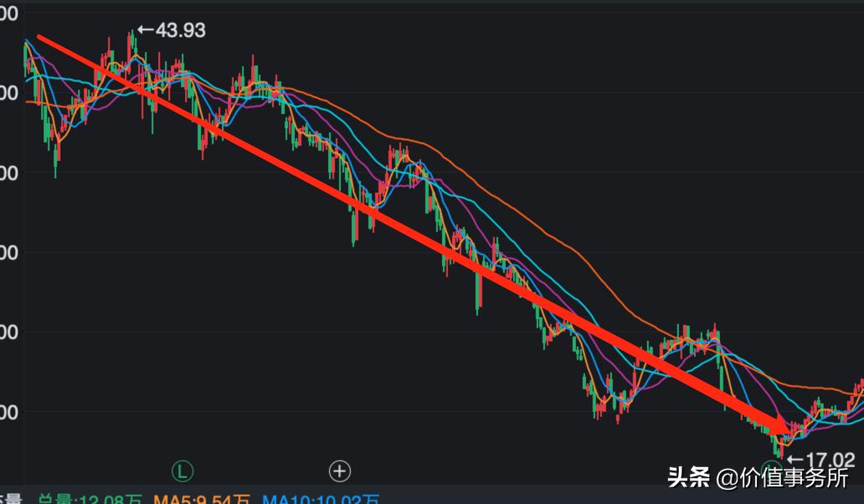Open the 头条 @价值事务所 watermark link
864x504 pixels.
(759, 477)
